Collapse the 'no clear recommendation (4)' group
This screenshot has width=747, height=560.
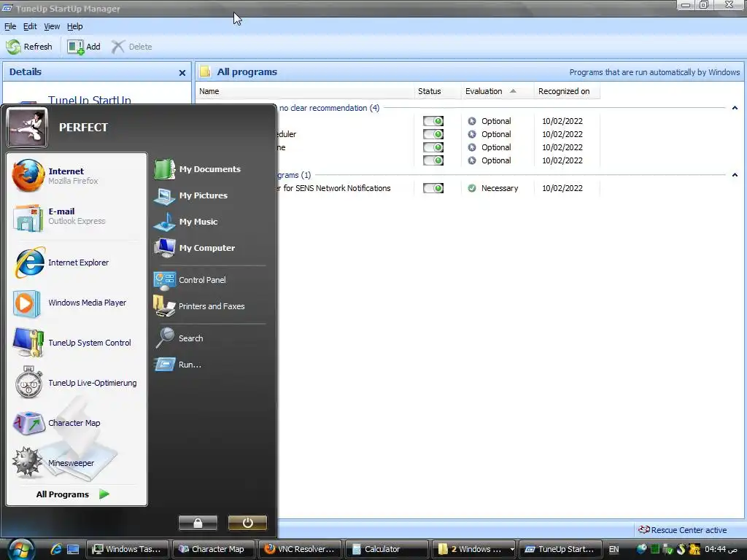(x=735, y=108)
